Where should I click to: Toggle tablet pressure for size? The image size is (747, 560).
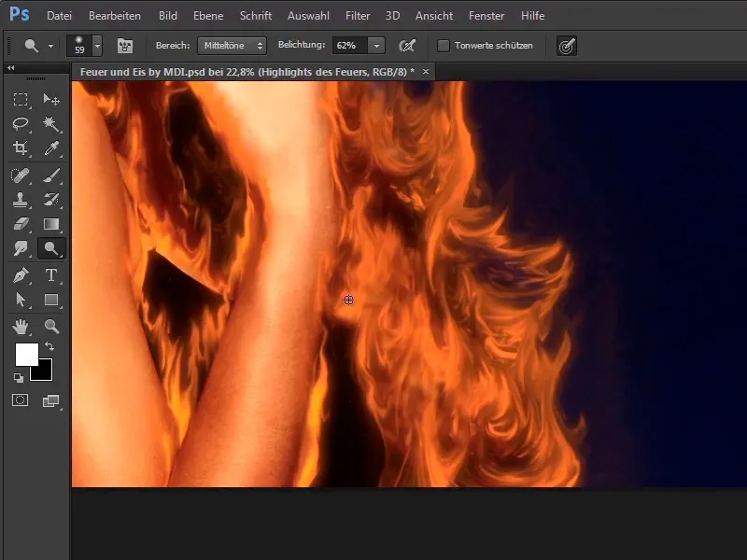567,46
